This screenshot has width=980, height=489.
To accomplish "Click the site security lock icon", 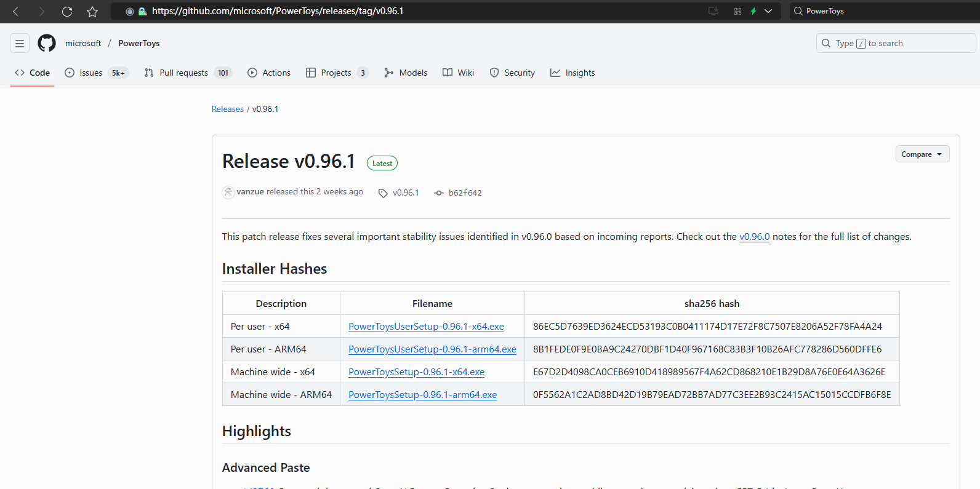I will point(142,11).
